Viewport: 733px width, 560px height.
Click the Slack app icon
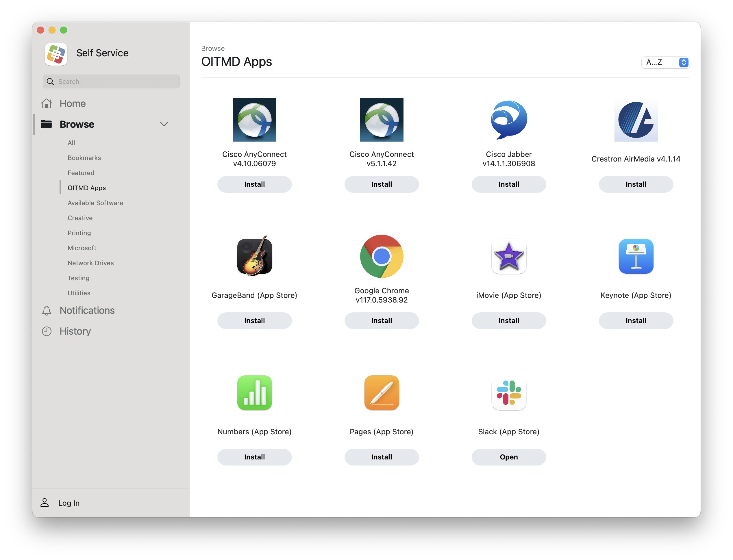pyautogui.click(x=509, y=392)
